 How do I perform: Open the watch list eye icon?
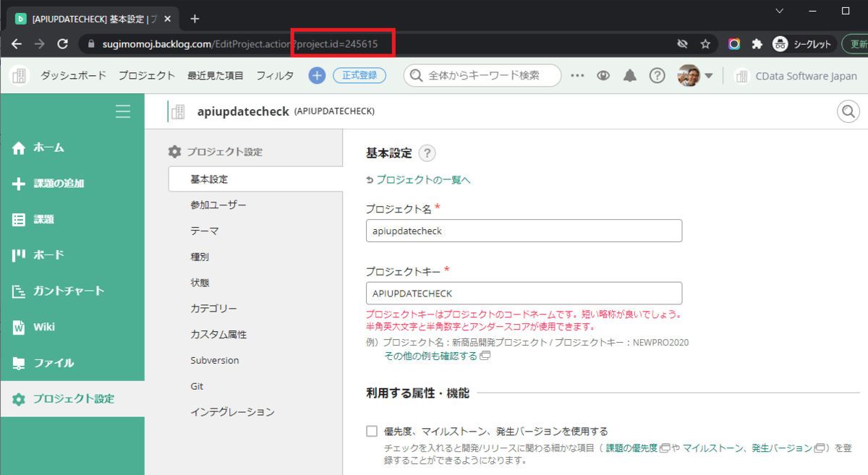point(604,75)
